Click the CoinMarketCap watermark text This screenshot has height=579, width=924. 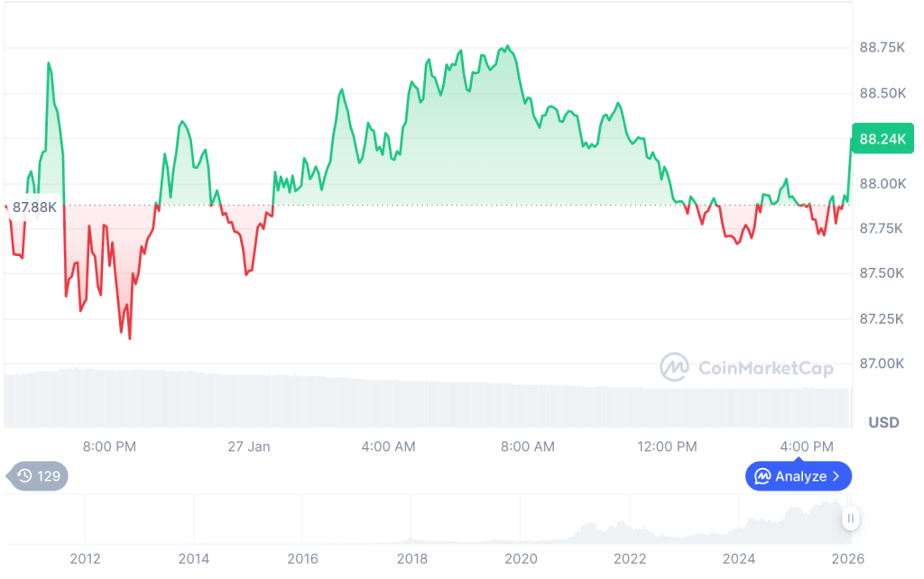(765, 367)
